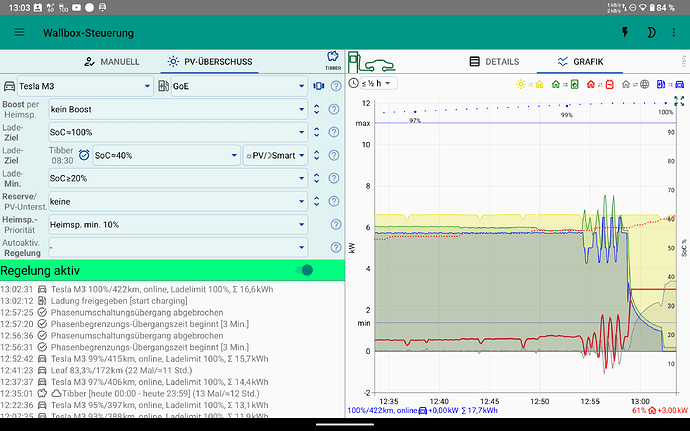Open help for Tibber Lade-Ziel row

334,155
